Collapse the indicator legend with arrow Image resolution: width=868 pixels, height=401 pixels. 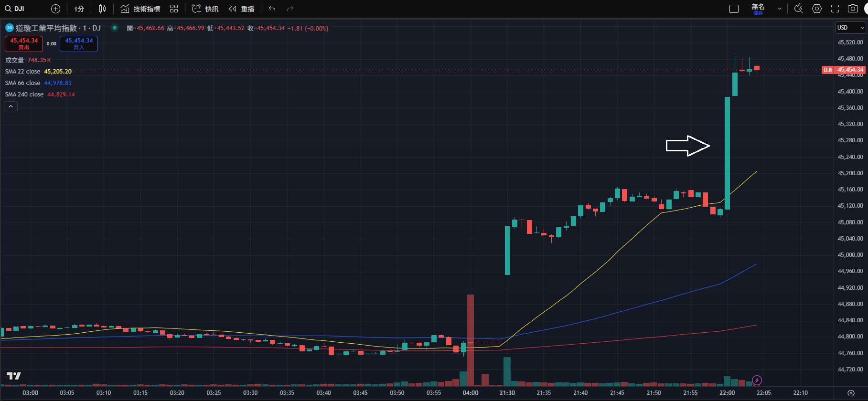point(11,106)
